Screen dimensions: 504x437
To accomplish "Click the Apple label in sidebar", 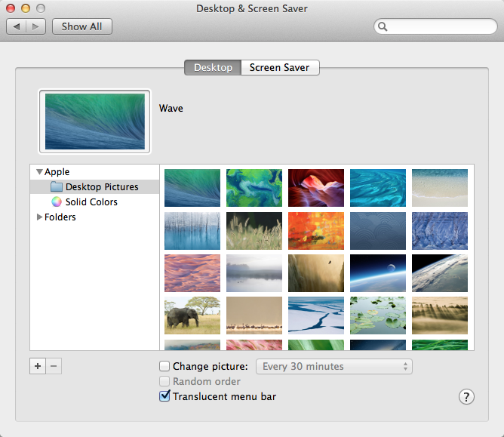I will click(57, 172).
